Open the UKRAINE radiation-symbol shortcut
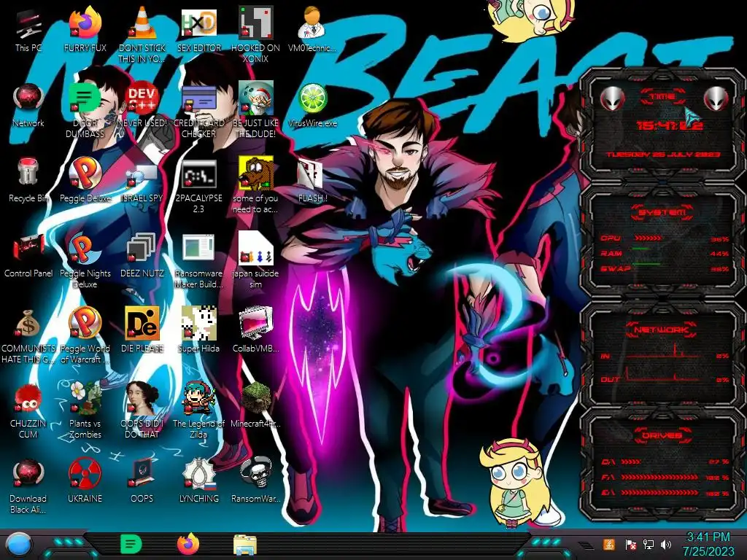Viewport: 747px width, 560px height. tap(85, 481)
